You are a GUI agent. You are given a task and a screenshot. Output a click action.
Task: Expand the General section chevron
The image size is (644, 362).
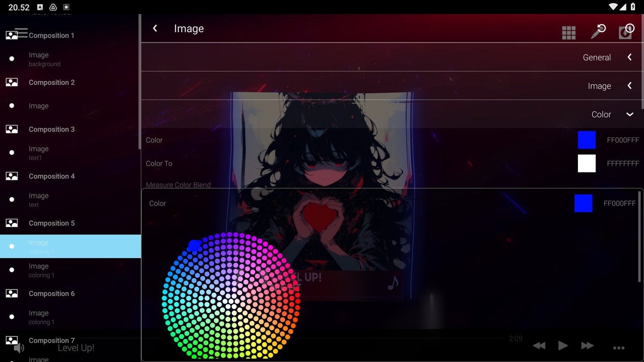(x=629, y=57)
